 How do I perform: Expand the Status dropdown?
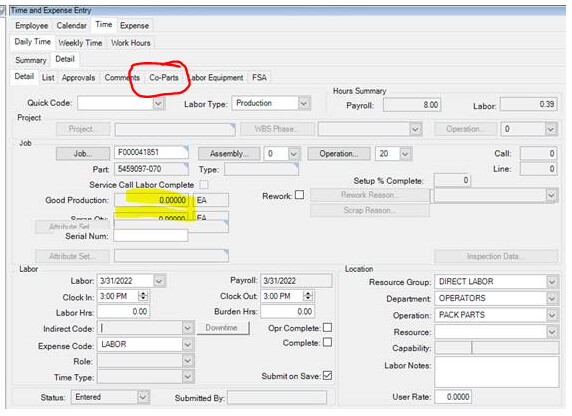coord(143,397)
